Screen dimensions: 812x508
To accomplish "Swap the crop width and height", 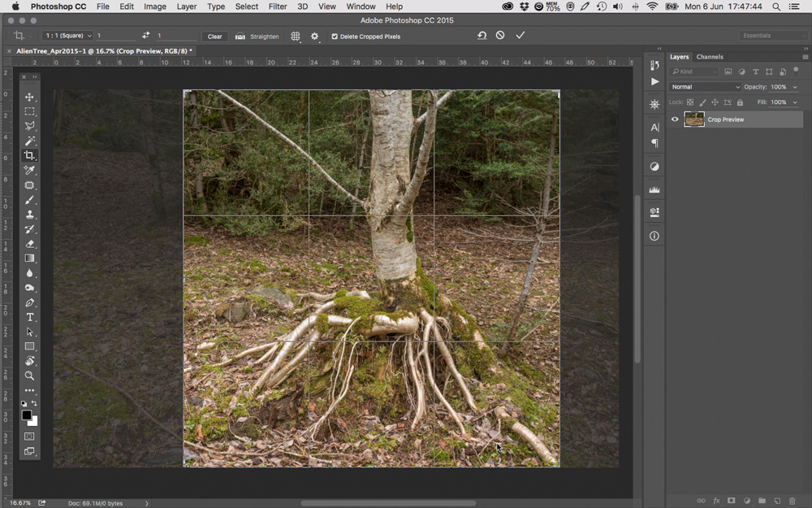I will click(146, 36).
